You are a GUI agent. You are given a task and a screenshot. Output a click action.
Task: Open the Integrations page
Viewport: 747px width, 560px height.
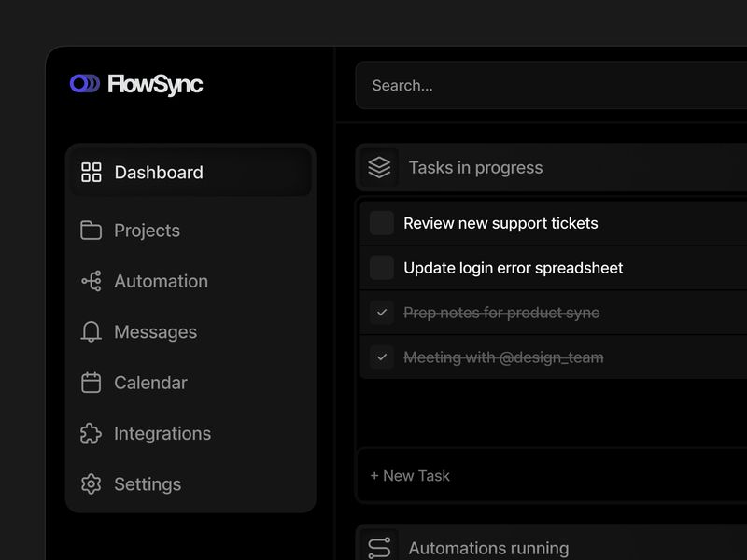tap(162, 433)
